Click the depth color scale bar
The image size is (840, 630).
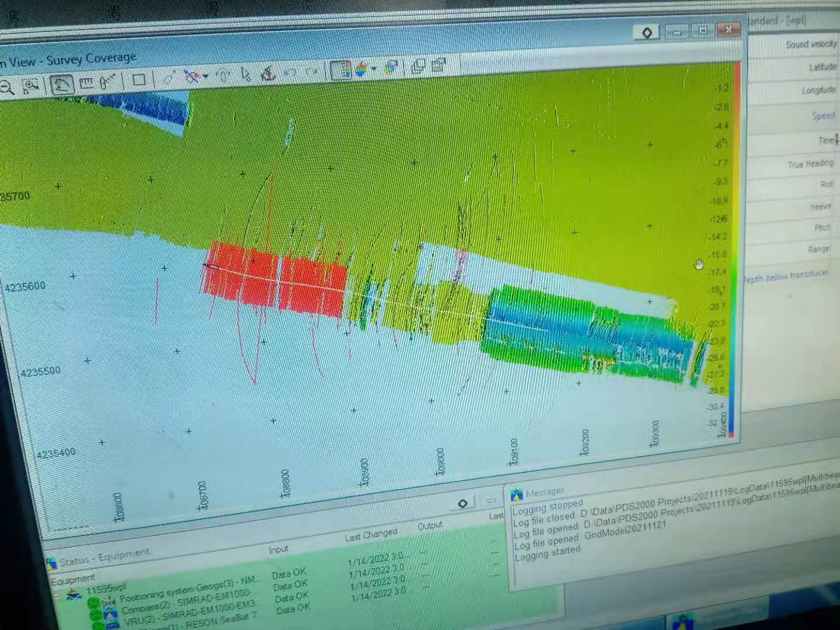pyautogui.click(x=735, y=250)
